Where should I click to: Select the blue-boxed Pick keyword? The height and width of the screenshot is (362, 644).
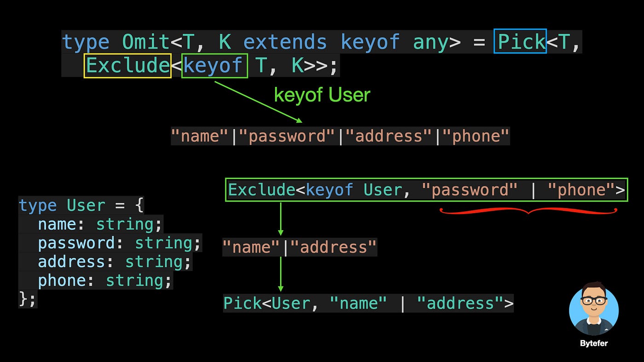tap(520, 41)
